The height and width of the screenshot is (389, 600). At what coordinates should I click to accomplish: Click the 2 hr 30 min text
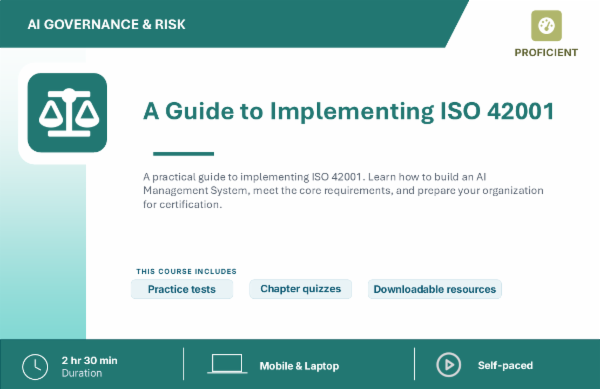(90, 360)
